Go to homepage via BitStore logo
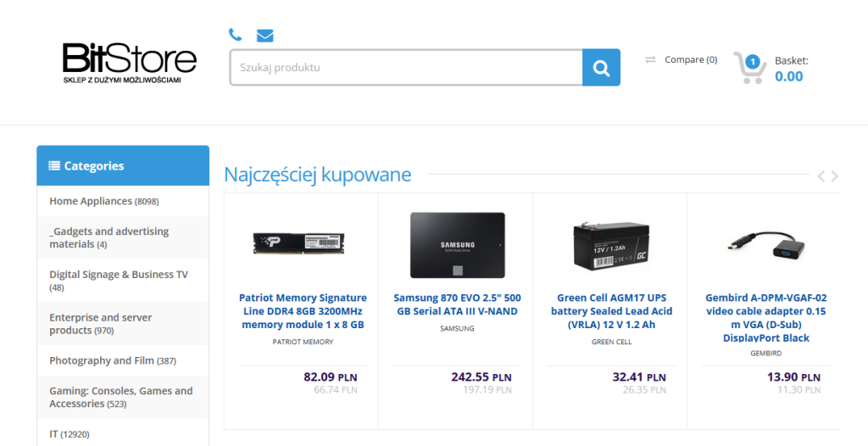 point(129,63)
